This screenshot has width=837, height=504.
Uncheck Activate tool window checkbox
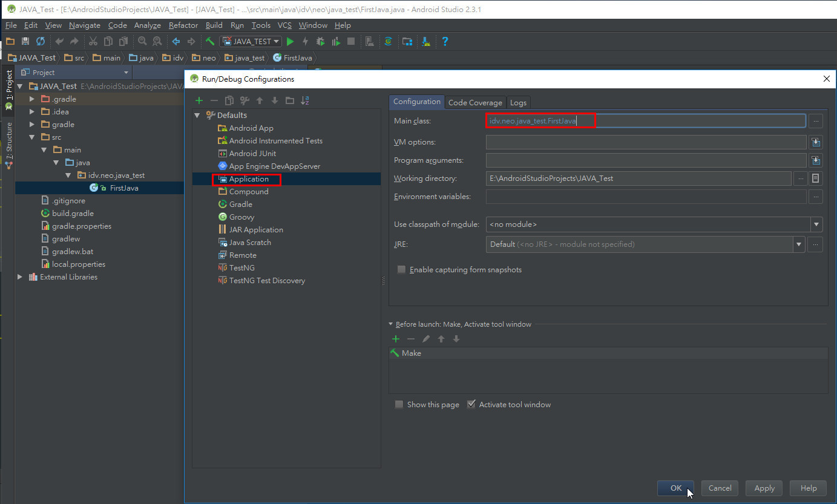tap(471, 404)
